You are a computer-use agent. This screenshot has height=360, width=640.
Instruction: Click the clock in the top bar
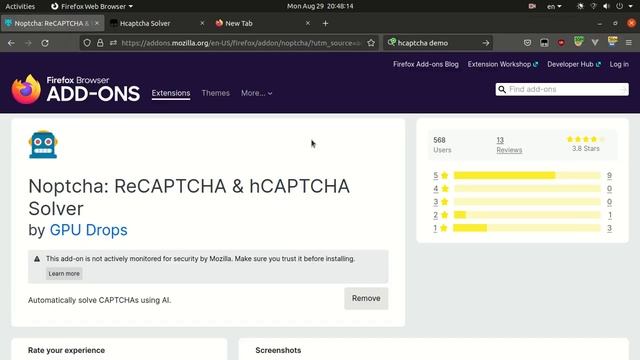coord(320,6)
